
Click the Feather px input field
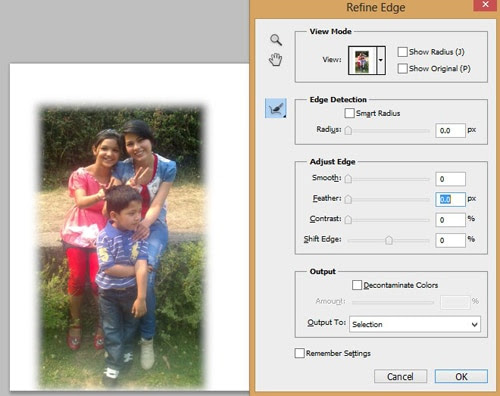tap(450, 199)
